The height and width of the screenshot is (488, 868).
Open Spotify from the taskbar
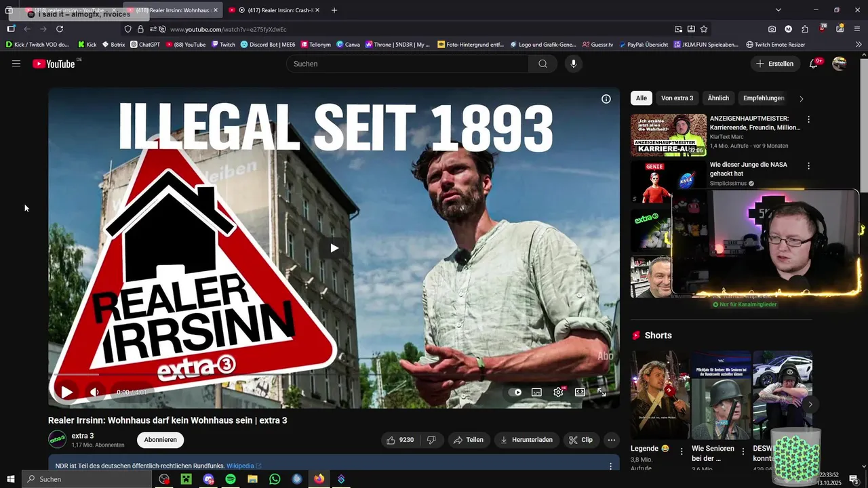231,479
